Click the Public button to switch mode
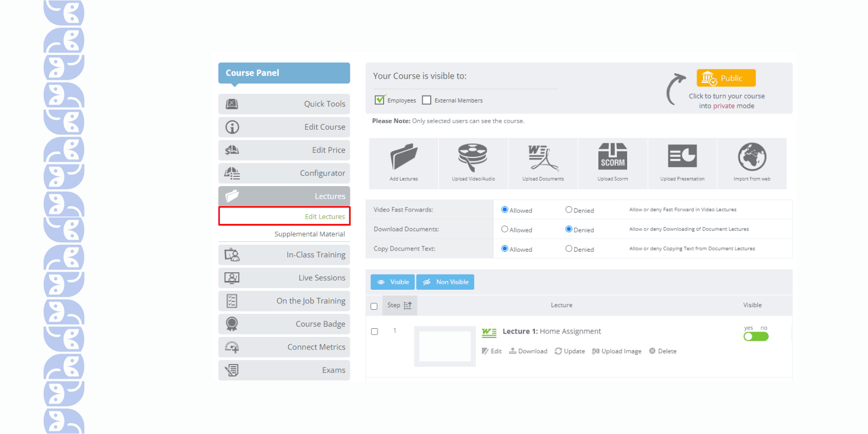 726,78
